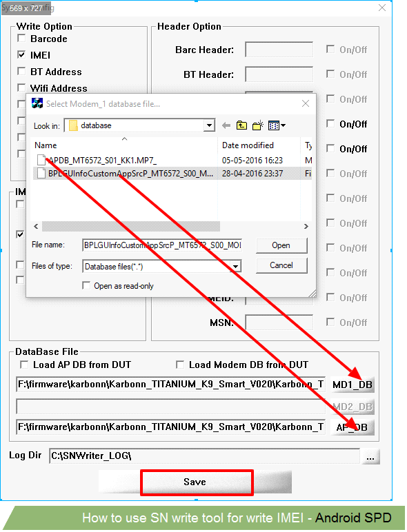
Task: Click the Log Dir browse ellipsis button
Action: coord(370,457)
